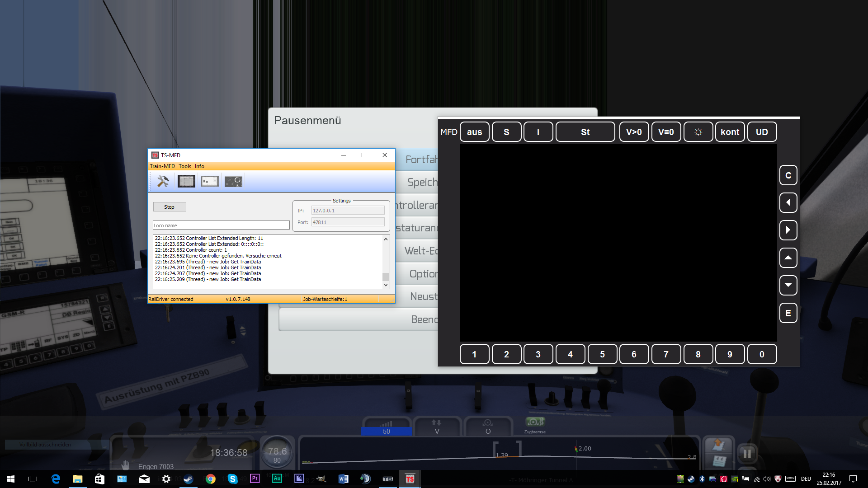The height and width of the screenshot is (488, 868).
Task: Open the gauges dashboard toolbar icon
Action: pos(233,181)
